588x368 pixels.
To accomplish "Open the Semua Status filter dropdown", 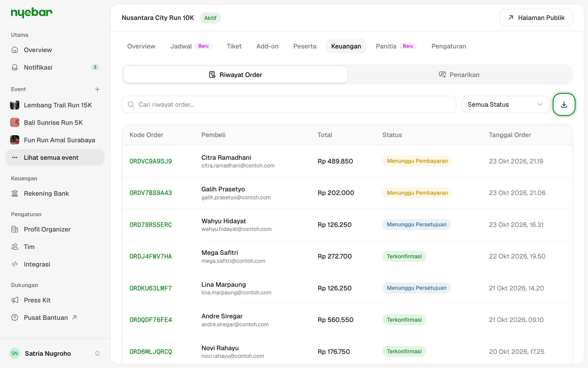I will coord(505,105).
